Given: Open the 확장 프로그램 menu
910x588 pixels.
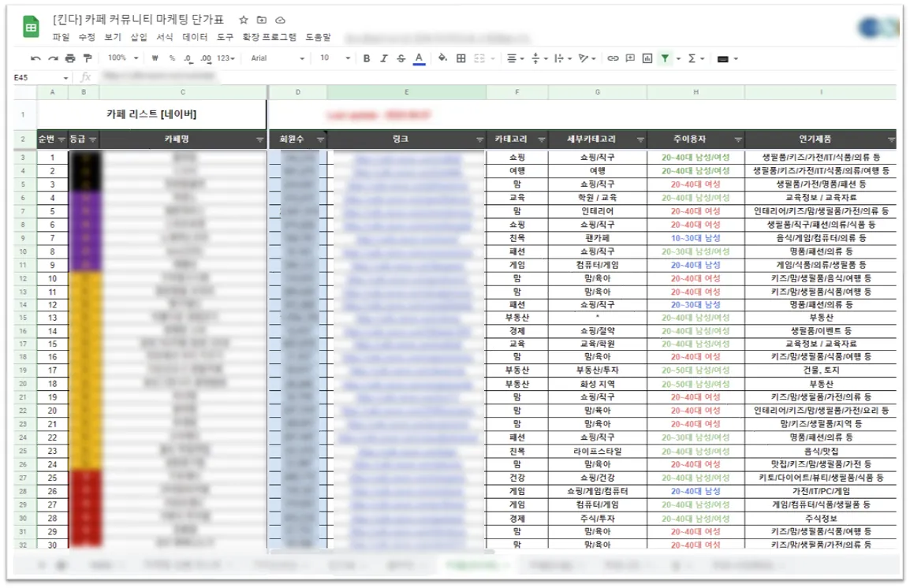Looking at the screenshot, I should click(269, 37).
